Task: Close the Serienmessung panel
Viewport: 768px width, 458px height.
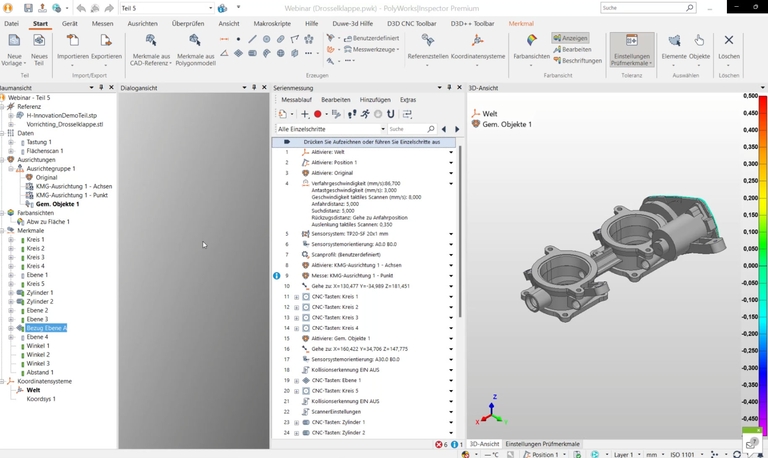Action: pyautogui.click(x=459, y=87)
